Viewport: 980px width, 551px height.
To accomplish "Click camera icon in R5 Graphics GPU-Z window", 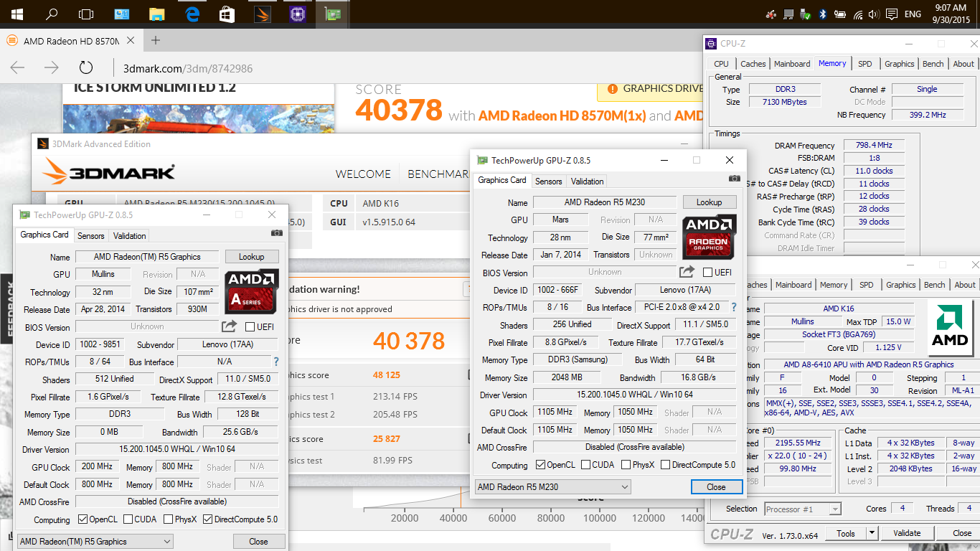I will [x=276, y=233].
